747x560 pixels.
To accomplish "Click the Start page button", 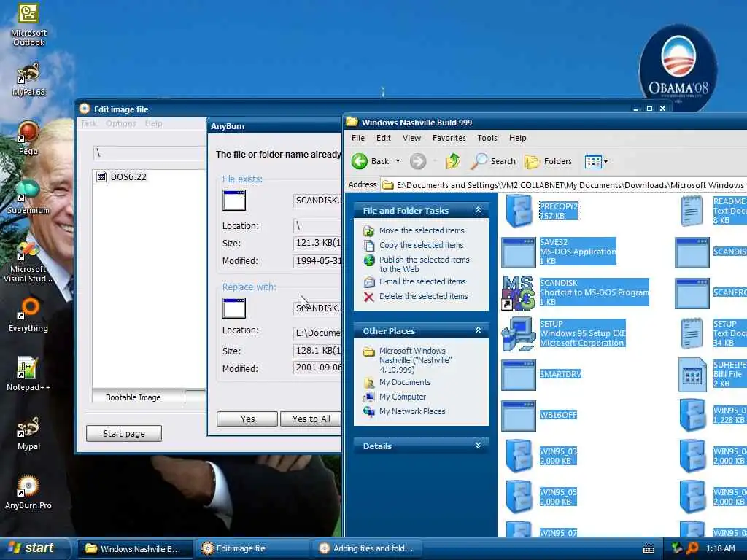I will click(124, 433).
